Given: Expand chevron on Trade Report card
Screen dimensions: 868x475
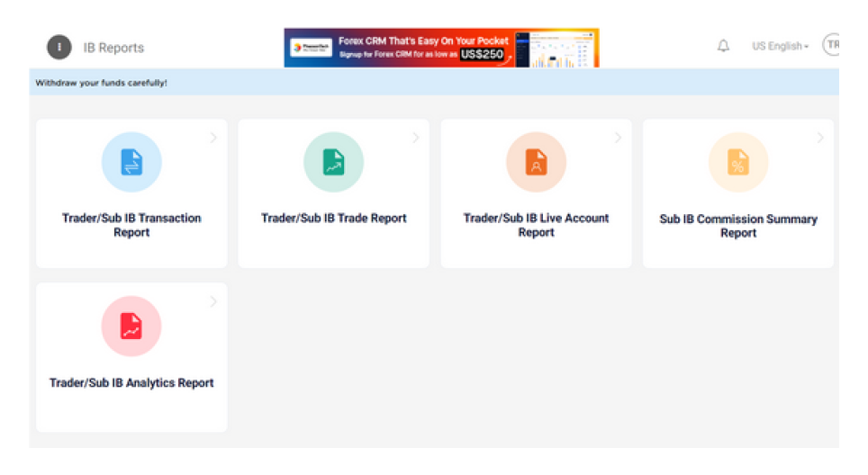Looking at the screenshot, I should 415,138.
